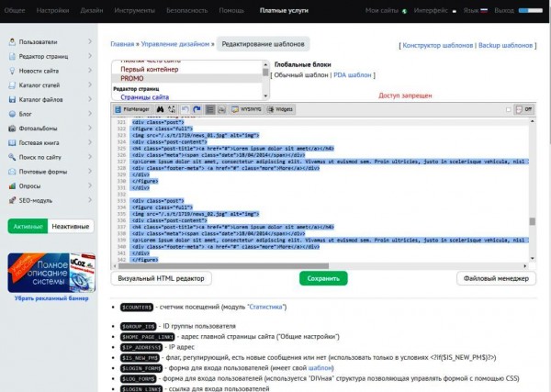Expand the Гостевая книга chevron
This screenshot has height=392, width=551.
pos(90,142)
